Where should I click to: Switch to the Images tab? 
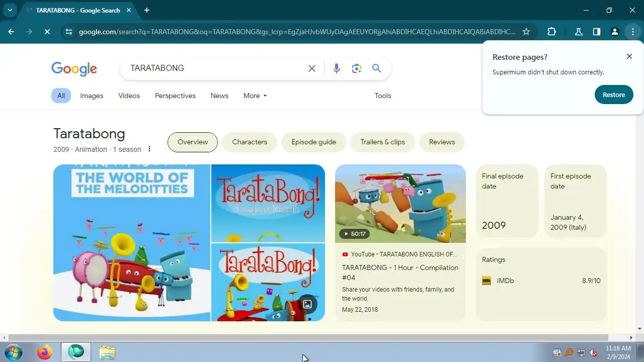(x=92, y=96)
